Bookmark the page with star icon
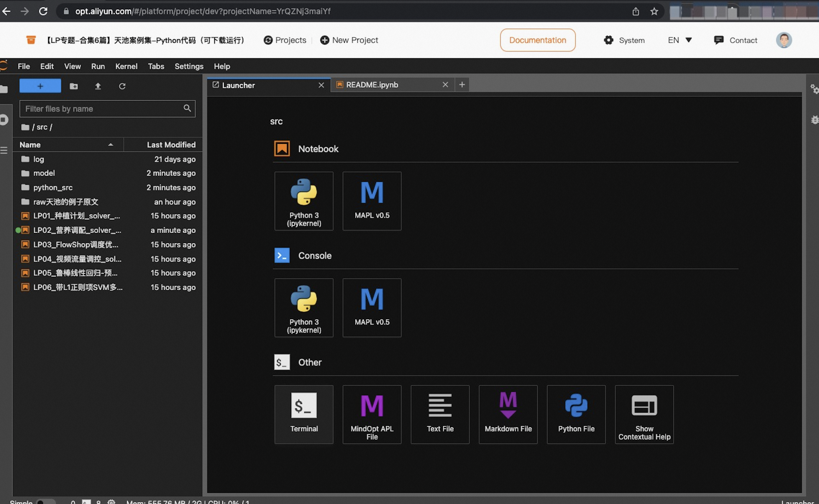 click(x=654, y=12)
